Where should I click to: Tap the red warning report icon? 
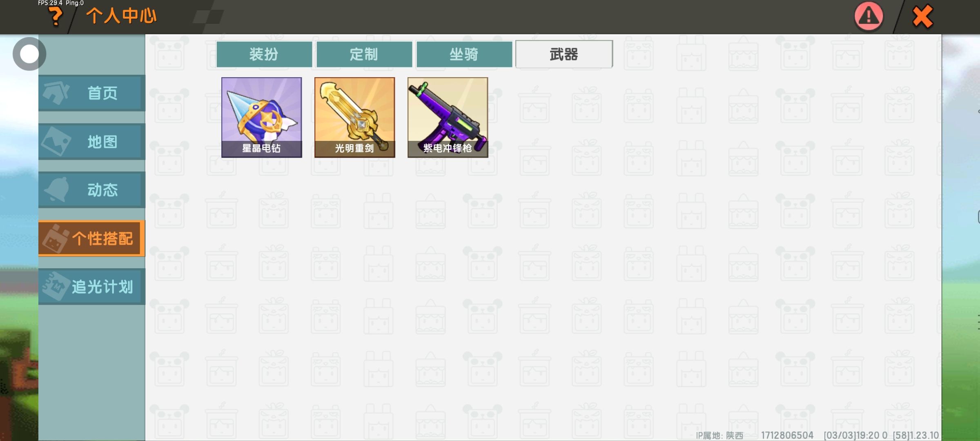point(869,16)
